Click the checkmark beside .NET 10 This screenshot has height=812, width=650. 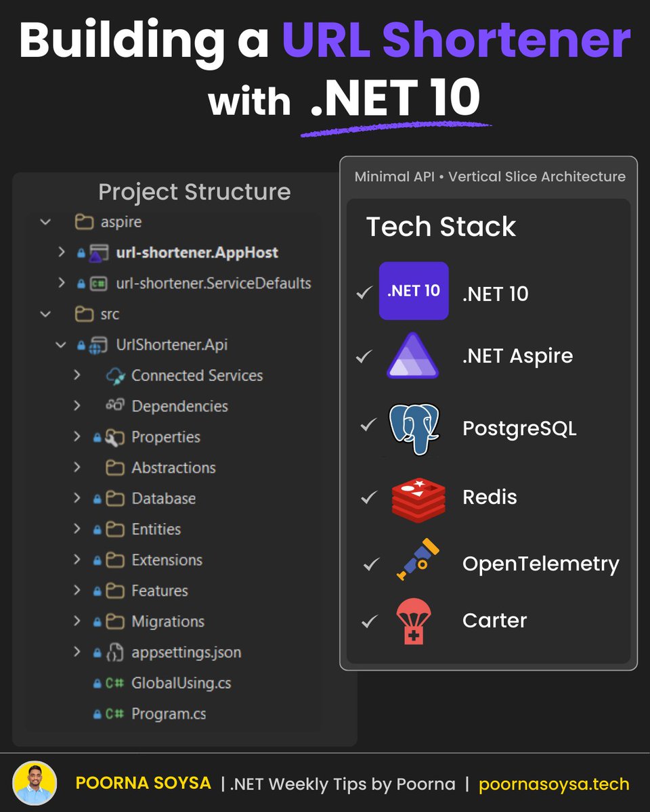[365, 292]
